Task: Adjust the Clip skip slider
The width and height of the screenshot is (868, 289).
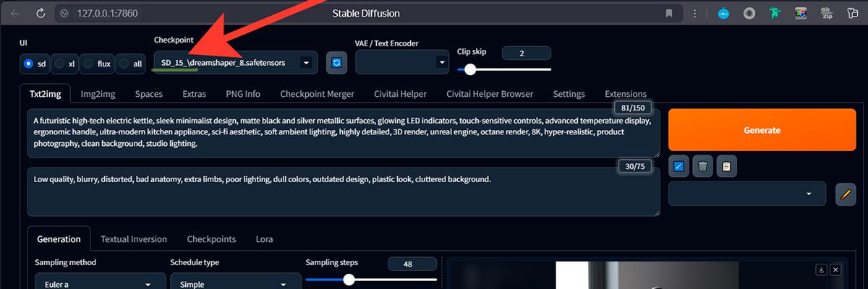Action: pos(504,69)
